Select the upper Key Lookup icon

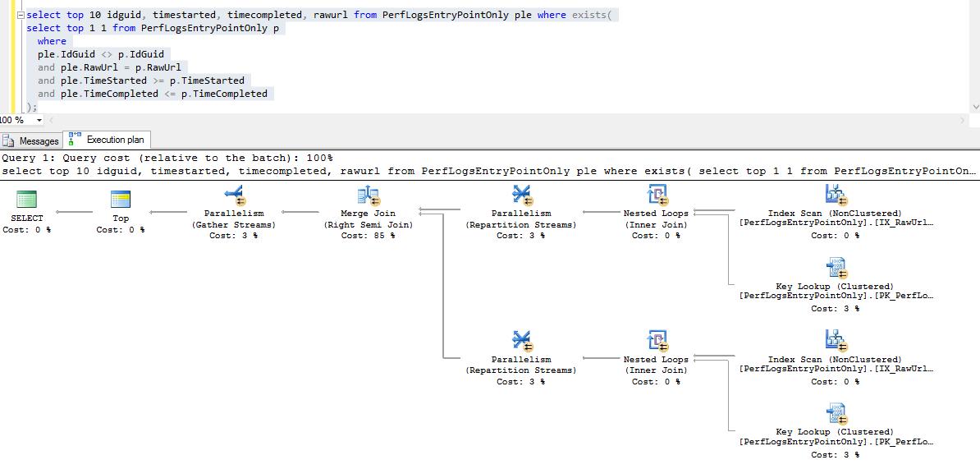(835, 268)
